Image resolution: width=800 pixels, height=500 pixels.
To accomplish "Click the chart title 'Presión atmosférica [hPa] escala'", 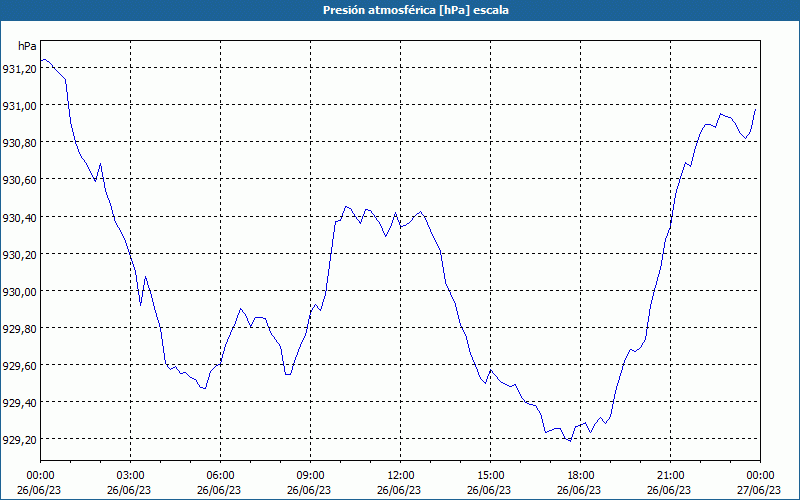I will 415,10.
